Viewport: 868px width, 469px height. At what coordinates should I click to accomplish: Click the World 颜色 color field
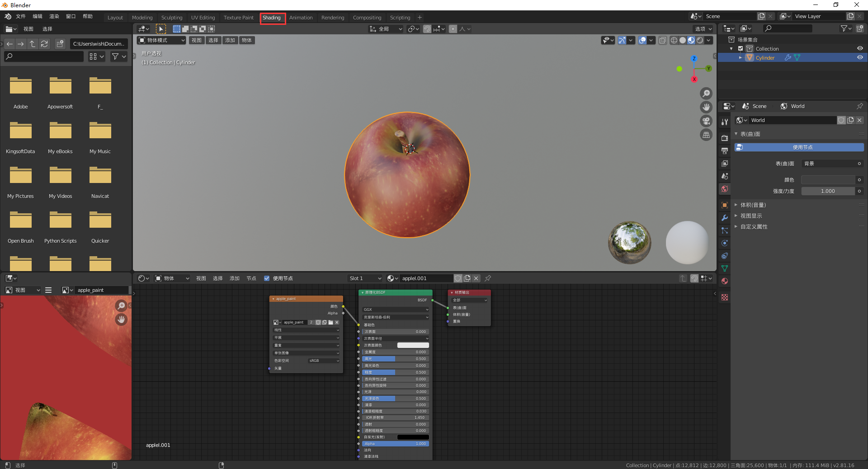tap(828, 180)
